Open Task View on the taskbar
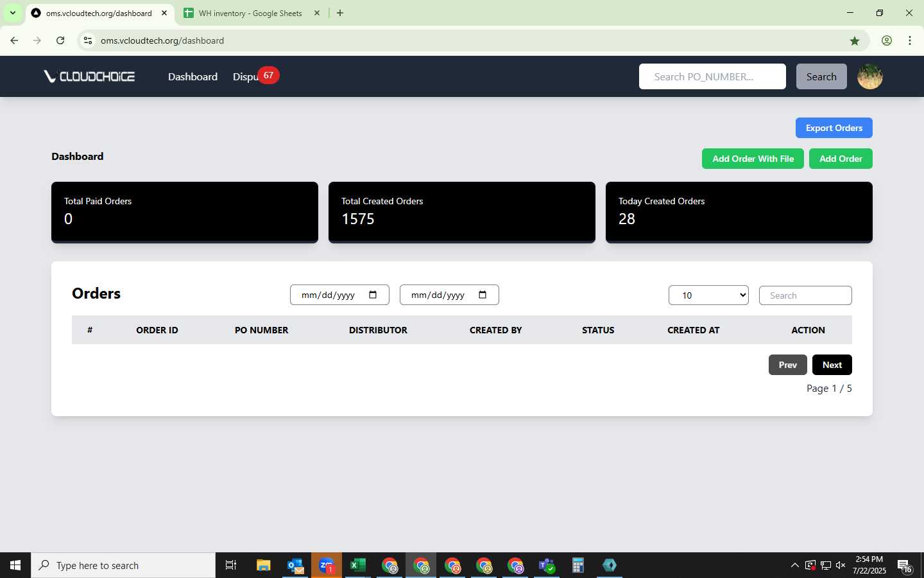 point(231,565)
